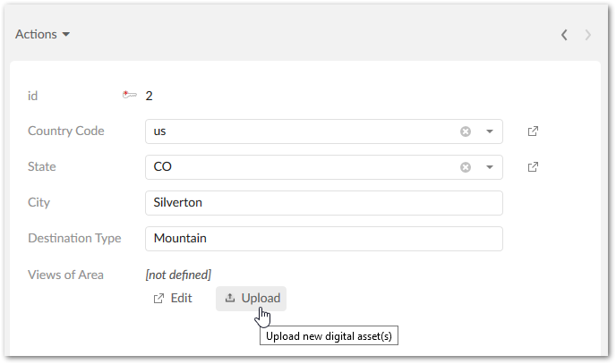Viewport: 616px width, 364px height.
Task: Open State external link icon
Action: [533, 167]
